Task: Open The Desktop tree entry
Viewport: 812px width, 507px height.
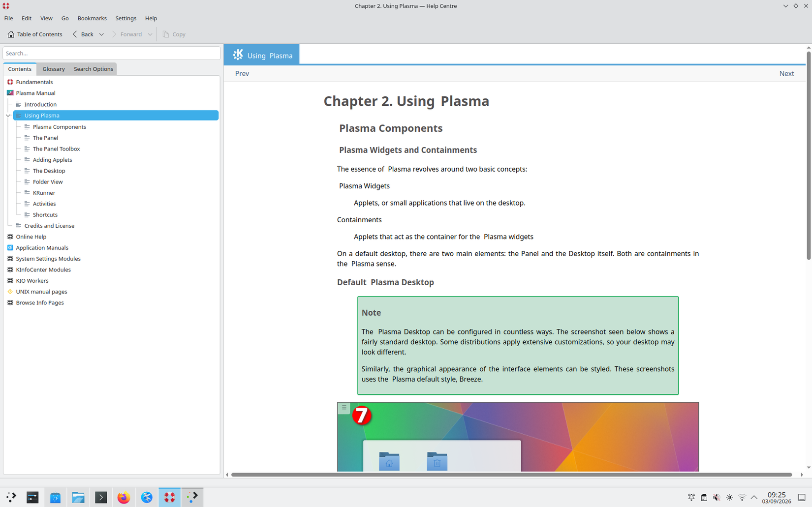Action: (49, 171)
